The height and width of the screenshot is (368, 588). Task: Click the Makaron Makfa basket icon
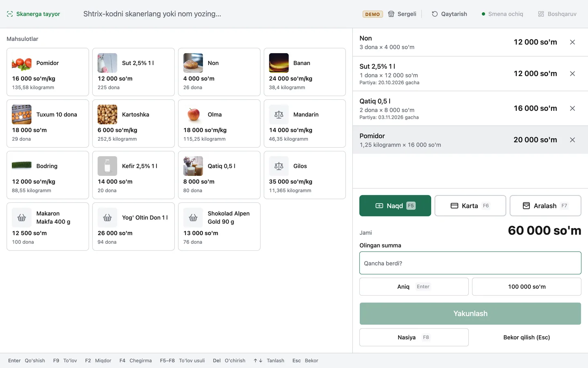22,218
